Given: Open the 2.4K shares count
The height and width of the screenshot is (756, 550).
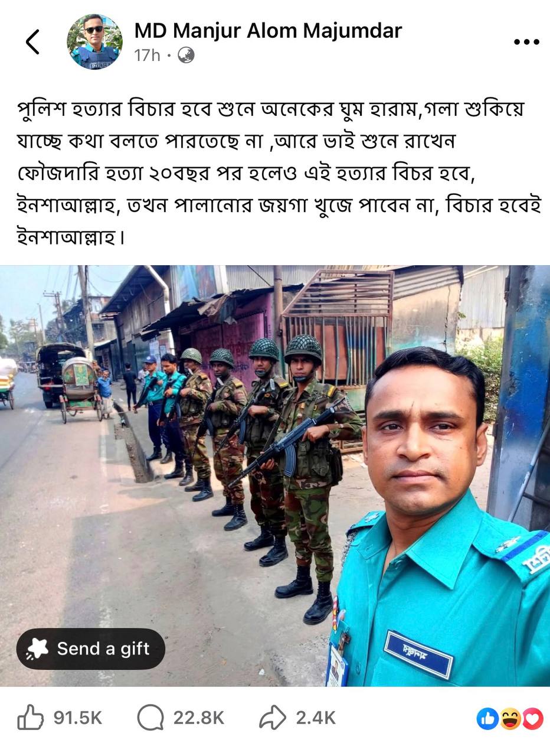Looking at the screenshot, I should point(316,718).
